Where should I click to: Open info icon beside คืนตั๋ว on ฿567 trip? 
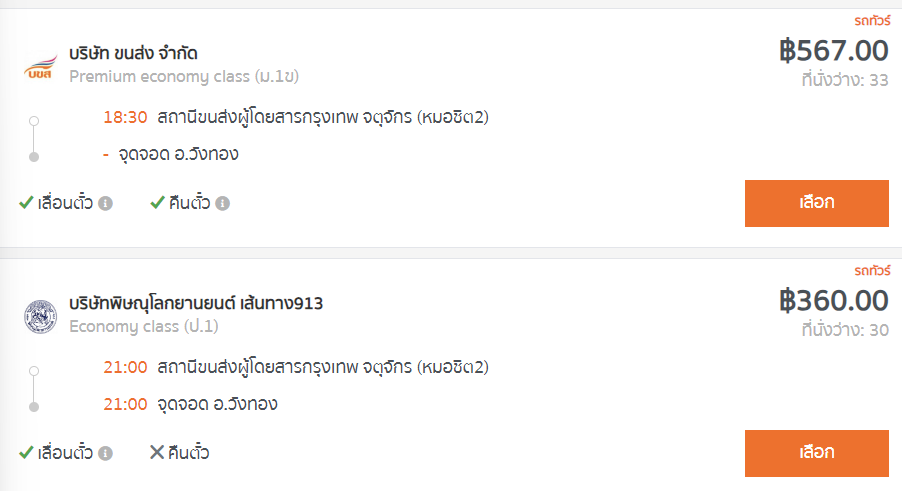(x=223, y=204)
